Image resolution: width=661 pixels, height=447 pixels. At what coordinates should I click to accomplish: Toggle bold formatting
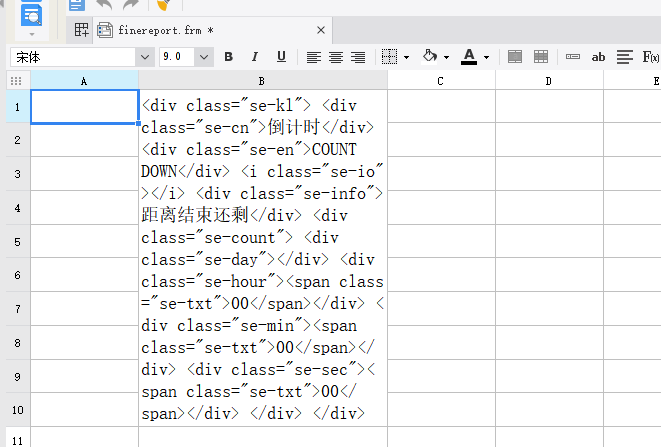click(229, 57)
